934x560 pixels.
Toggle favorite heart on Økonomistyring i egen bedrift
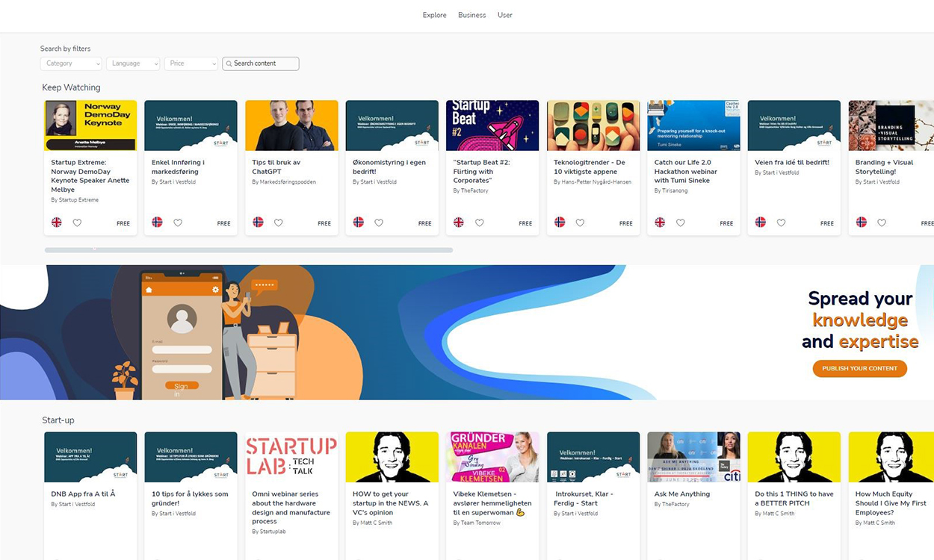[x=379, y=223]
